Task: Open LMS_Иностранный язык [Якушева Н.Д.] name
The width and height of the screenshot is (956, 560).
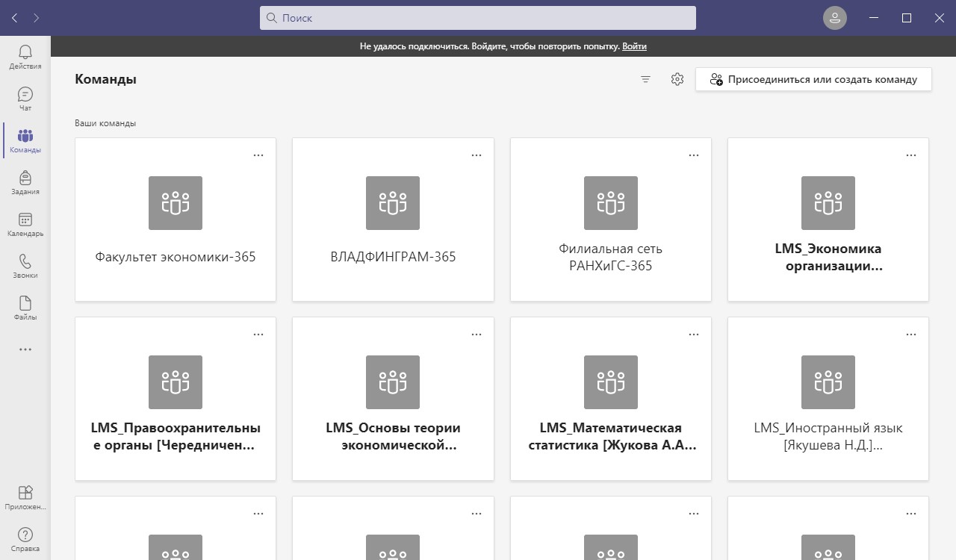Action: 828,437
